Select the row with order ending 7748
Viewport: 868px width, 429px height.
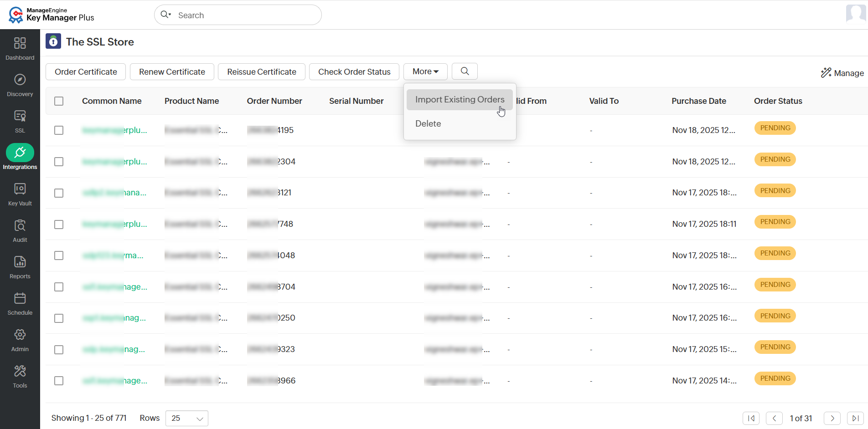(x=59, y=225)
